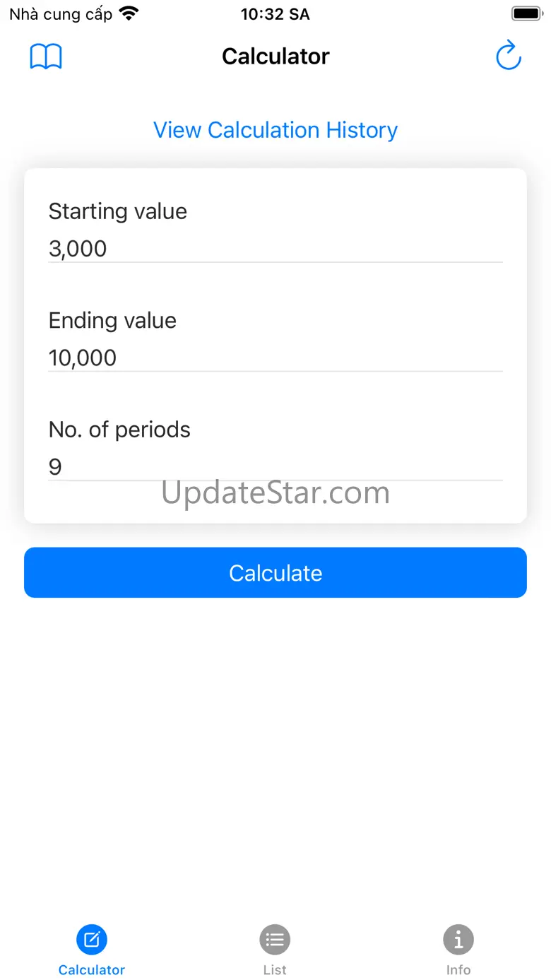
Task: Tap the blue Calculator pencil tab icon
Action: point(92,940)
